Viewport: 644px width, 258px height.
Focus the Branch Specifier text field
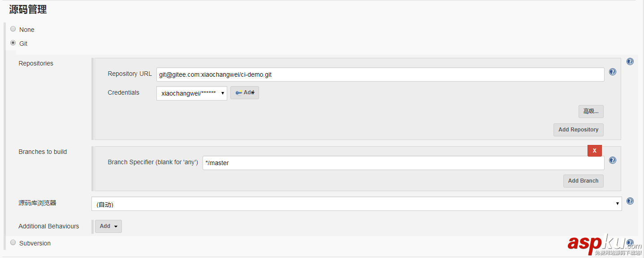403,163
